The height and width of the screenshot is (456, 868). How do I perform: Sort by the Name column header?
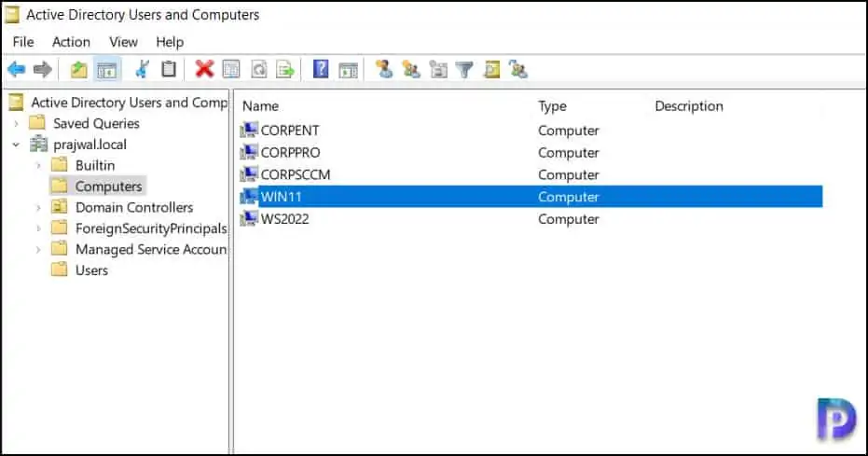(261, 106)
